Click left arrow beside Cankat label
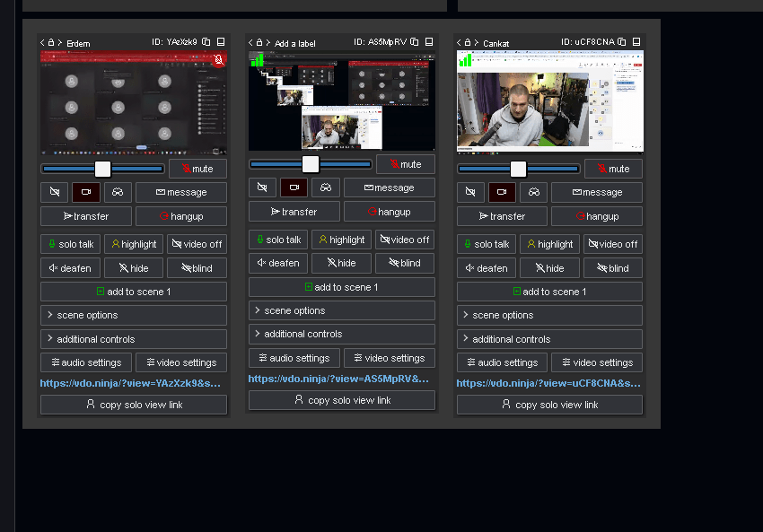The height and width of the screenshot is (532, 763). click(459, 43)
